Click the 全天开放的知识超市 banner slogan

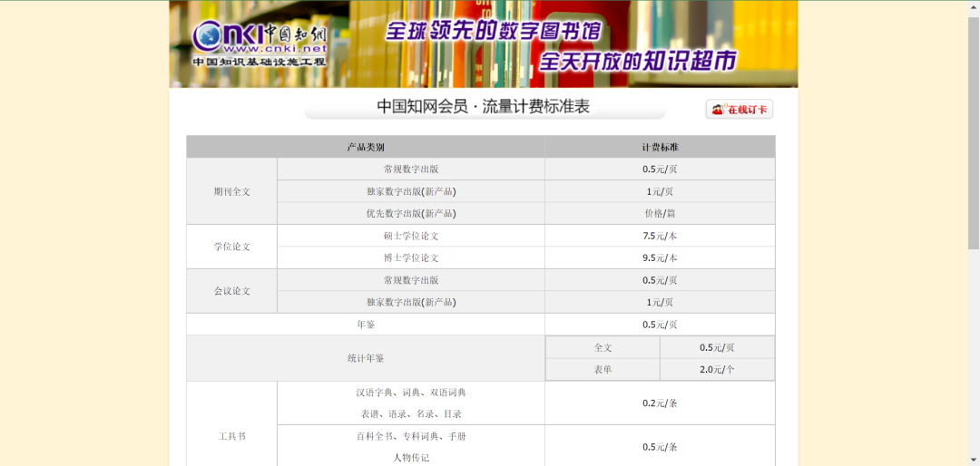638,61
